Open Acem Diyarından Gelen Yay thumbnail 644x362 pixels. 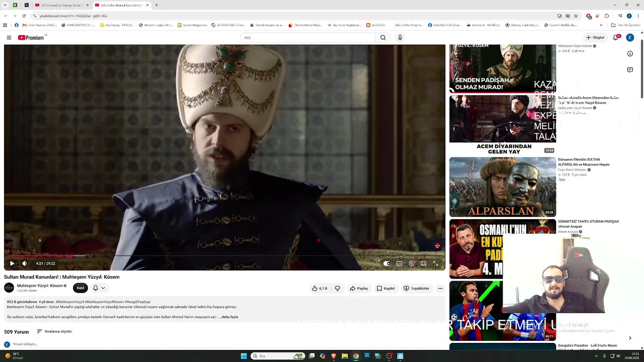[x=503, y=125]
